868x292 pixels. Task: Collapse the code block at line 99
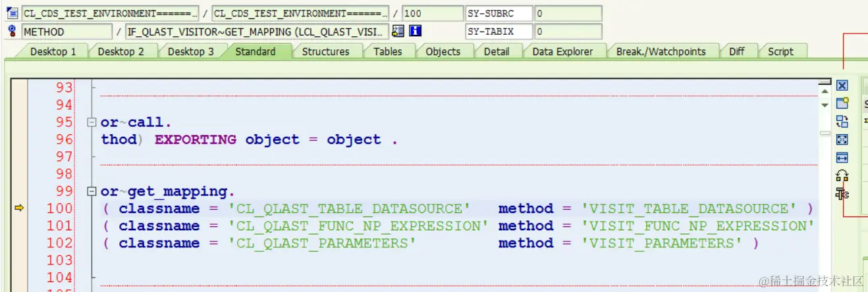(x=92, y=191)
